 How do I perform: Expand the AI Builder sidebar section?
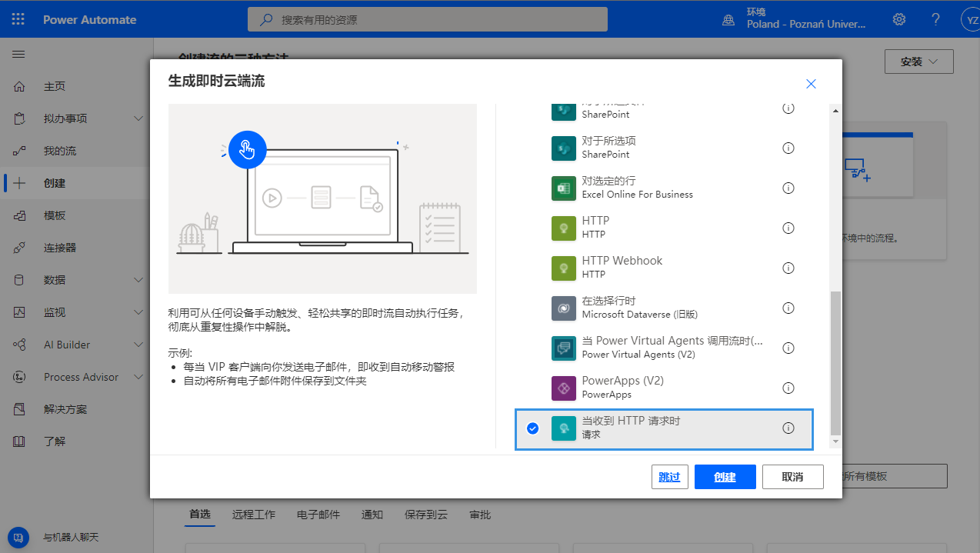[138, 345]
